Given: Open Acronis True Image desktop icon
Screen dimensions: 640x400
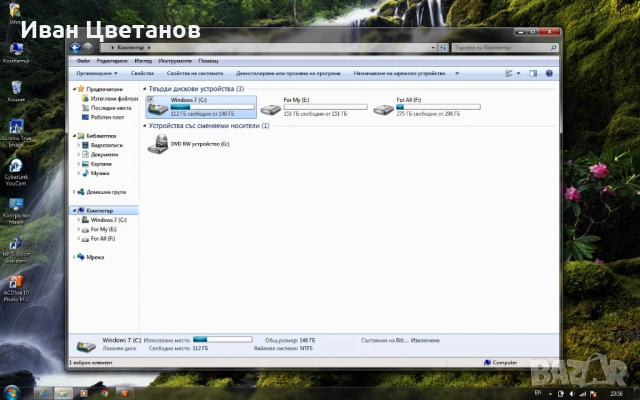Looking at the screenshot, I should 16,133.
